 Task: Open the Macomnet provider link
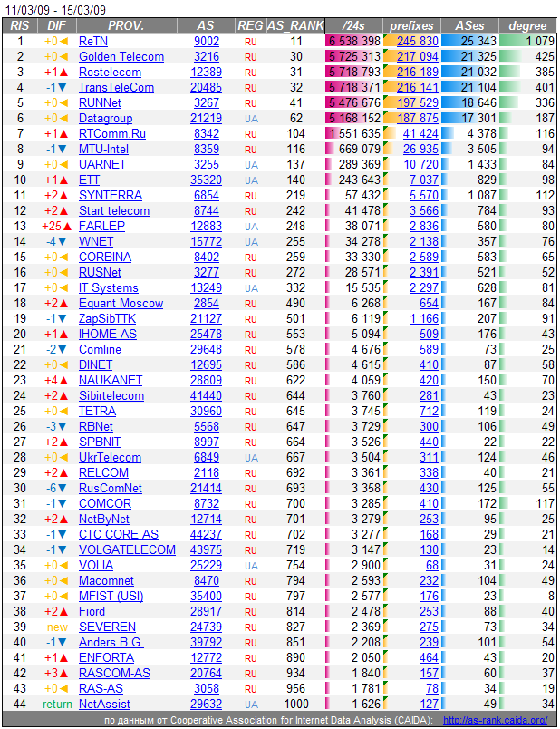[106, 580]
